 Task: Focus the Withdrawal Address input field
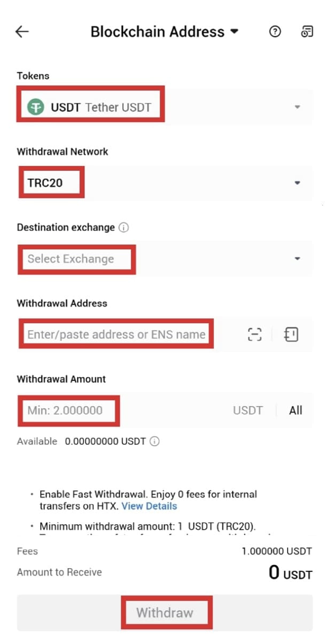(116, 334)
